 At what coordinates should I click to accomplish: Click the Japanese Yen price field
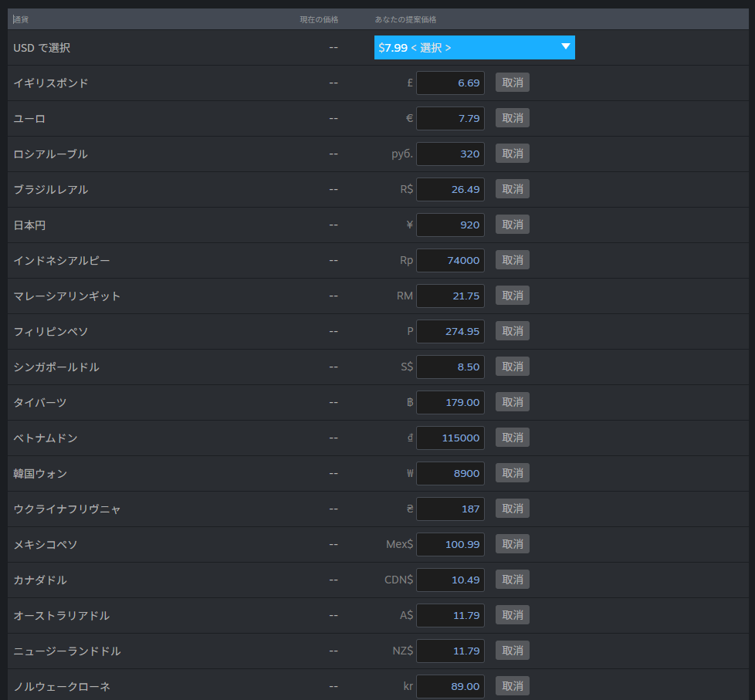click(x=450, y=225)
